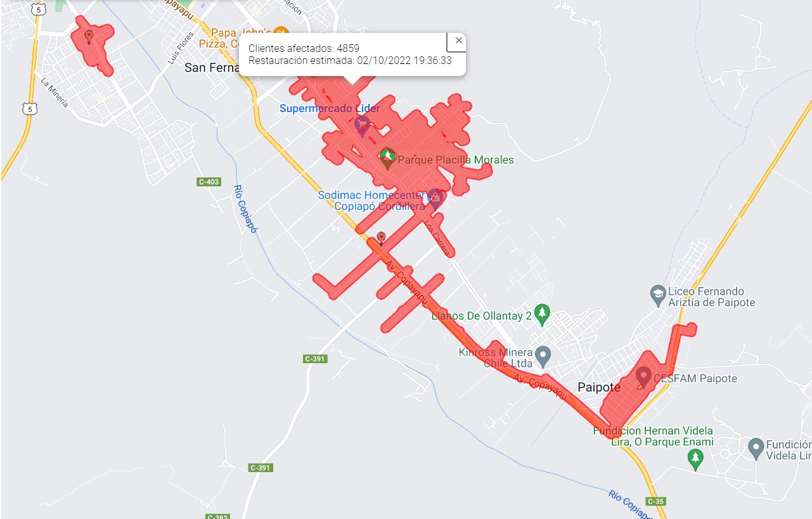The width and height of the screenshot is (812, 519).
Task: Click the C-35 route shield
Action: pyautogui.click(x=656, y=501)
